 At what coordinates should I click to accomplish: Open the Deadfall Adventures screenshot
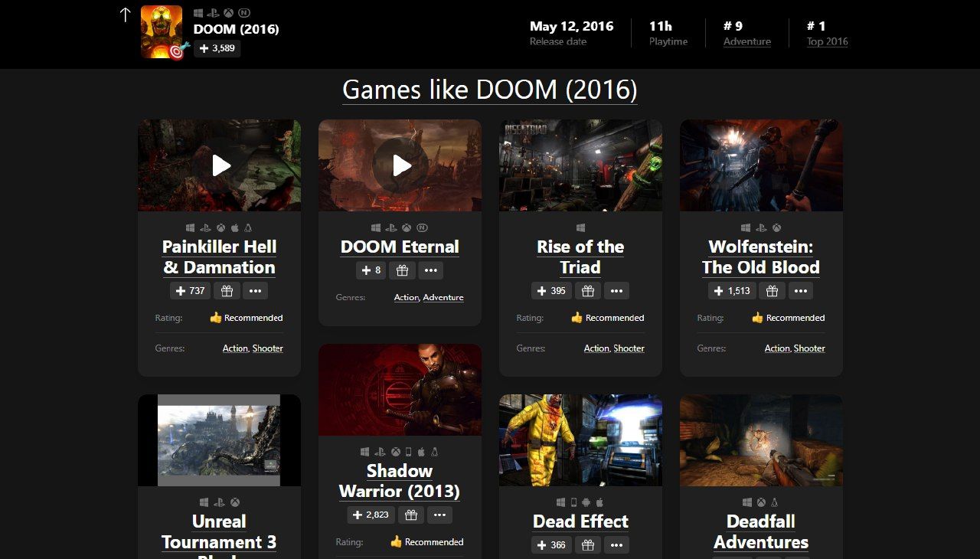pyautogui.click(x=761, y=440)
